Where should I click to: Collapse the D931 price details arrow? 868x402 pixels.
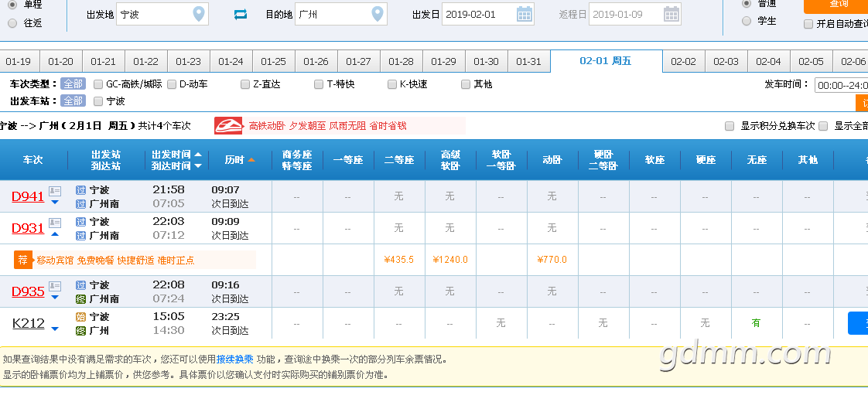pyautogui.click(x=55, y=234)
